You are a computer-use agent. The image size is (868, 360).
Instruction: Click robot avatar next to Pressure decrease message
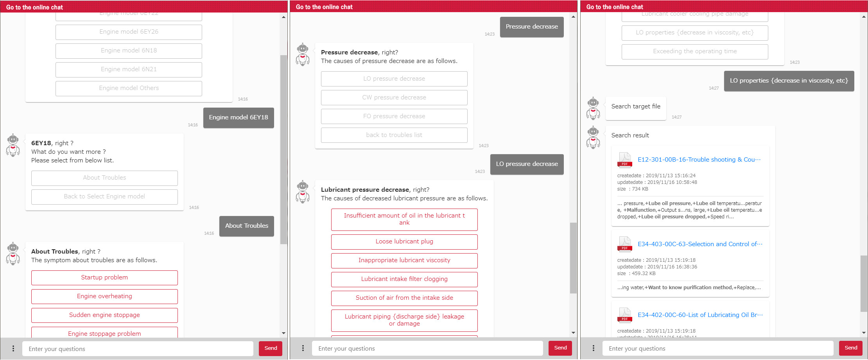point(303,54)
